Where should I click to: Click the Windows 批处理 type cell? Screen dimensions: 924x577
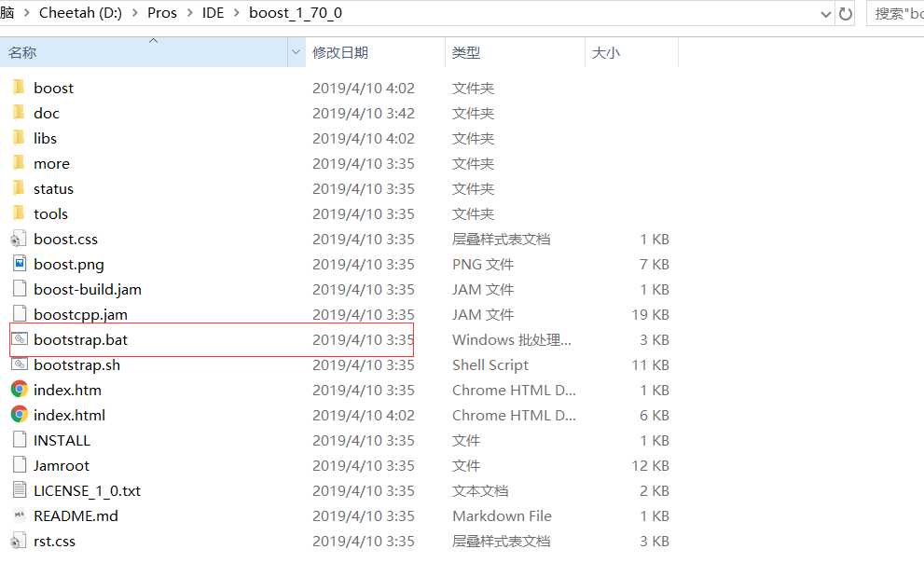(x=511, y=339)
